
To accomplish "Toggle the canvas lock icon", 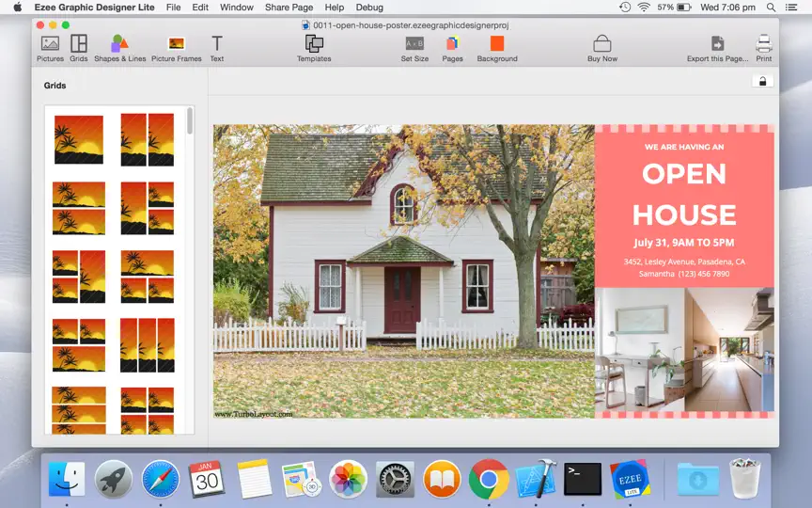I will tap(762, 82).
